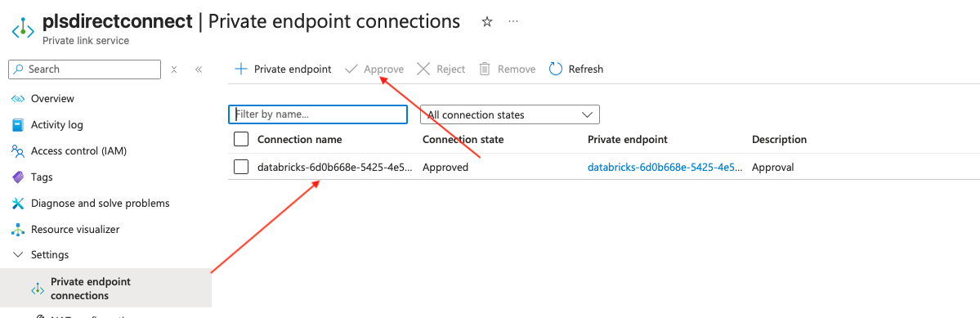980x318 pixels.
Task: Open the more options ellipsis in header
Action: (x=513, y=22)
